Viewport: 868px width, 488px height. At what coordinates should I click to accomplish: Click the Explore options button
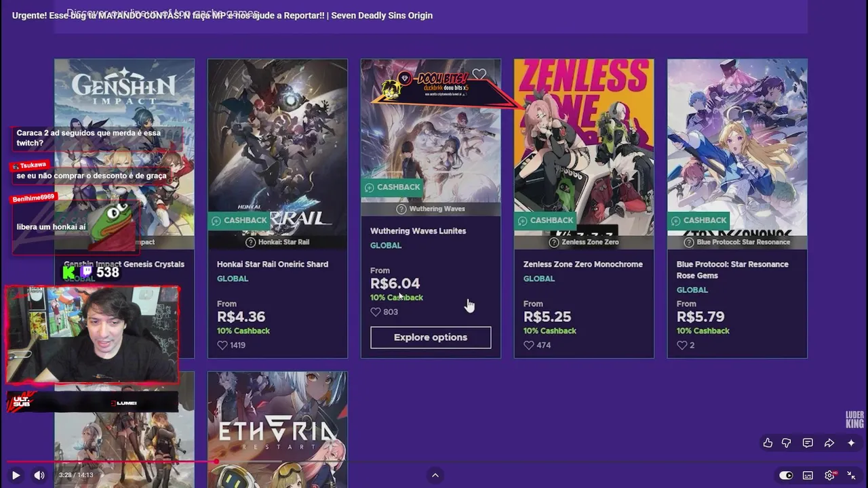(x=431, y=338)
